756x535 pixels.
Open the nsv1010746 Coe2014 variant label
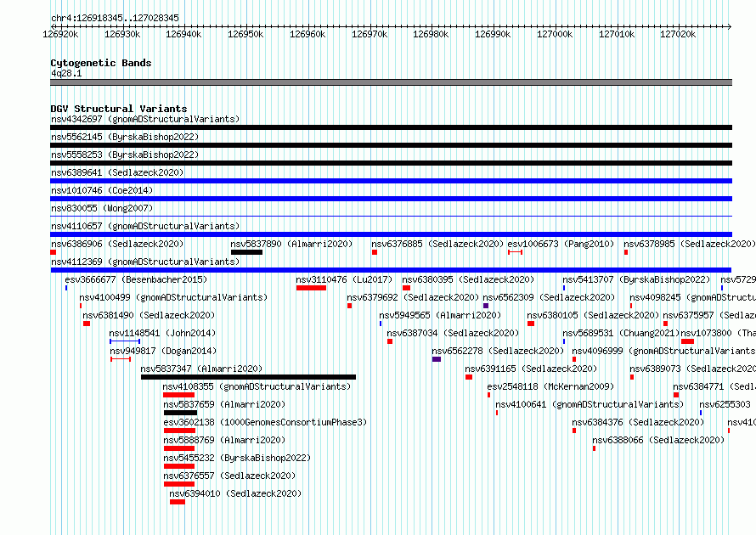tap(102, 190)
